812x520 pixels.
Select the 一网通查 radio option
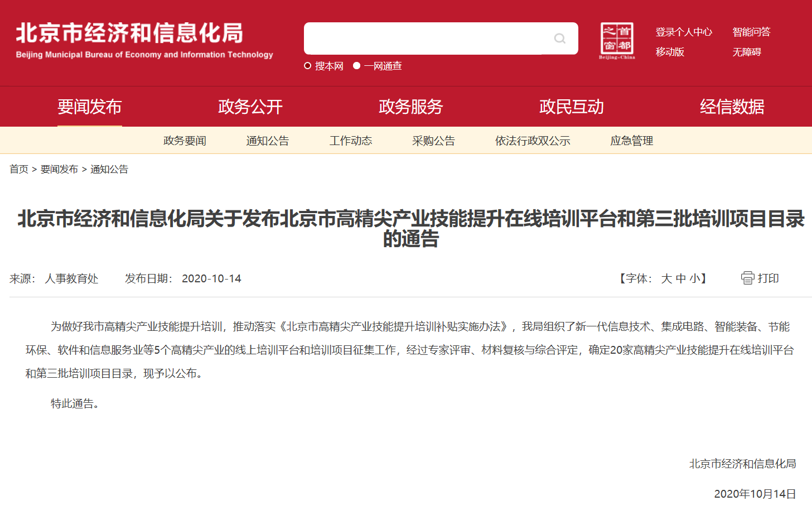pyautogui.click(x=357, y=66)
